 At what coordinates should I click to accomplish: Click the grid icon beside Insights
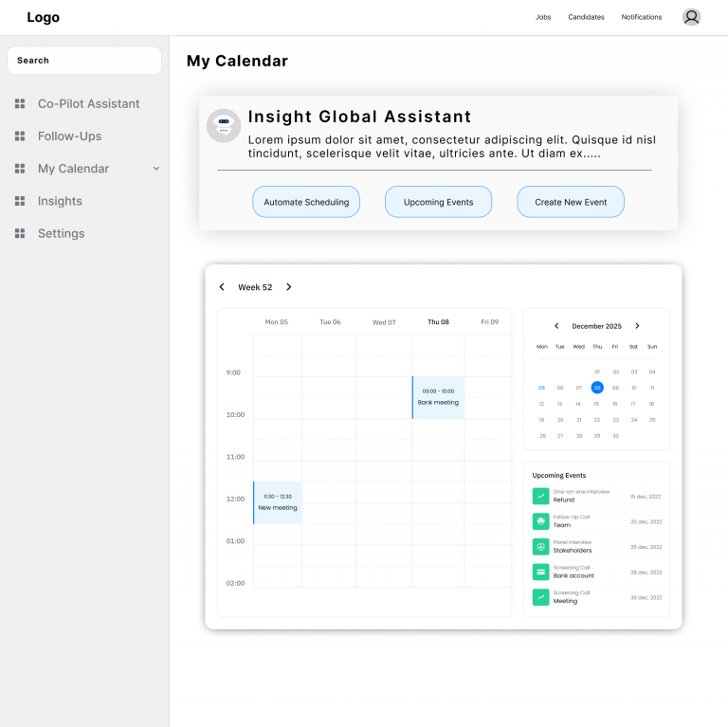(x=20, y=201)
